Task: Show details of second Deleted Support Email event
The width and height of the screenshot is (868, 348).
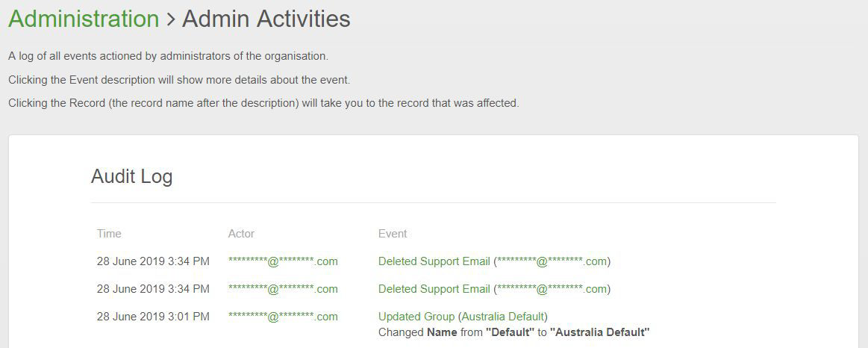Action: tap(434, 289)
